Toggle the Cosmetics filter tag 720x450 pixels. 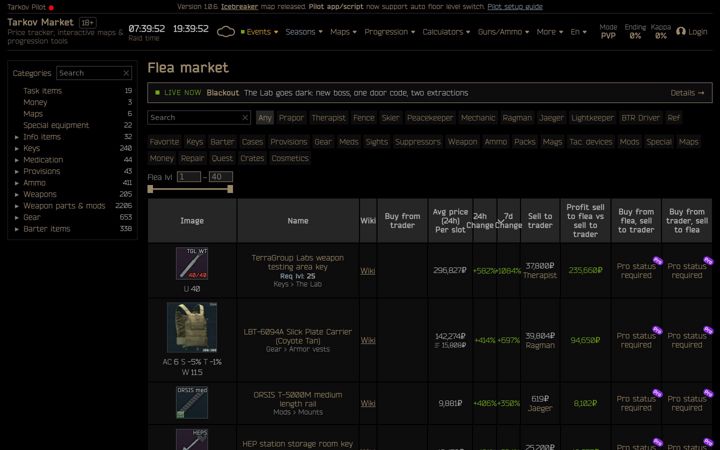(x=290, y=158)
